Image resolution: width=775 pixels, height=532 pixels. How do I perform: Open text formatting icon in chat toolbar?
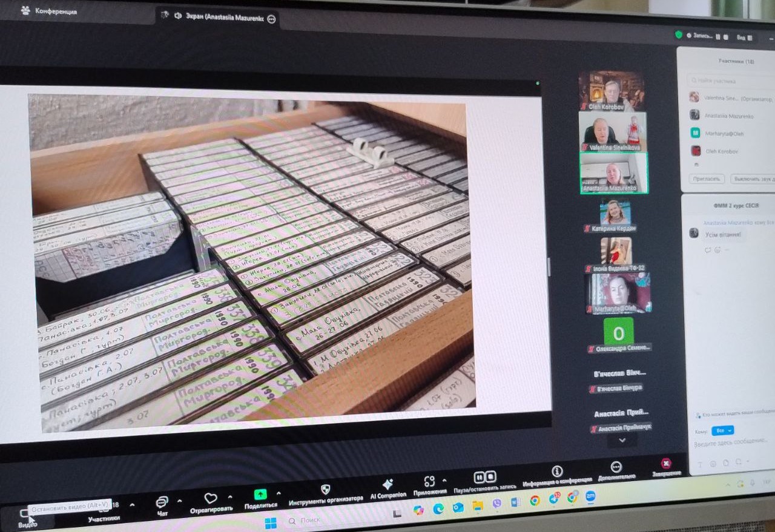click(701, 464)
